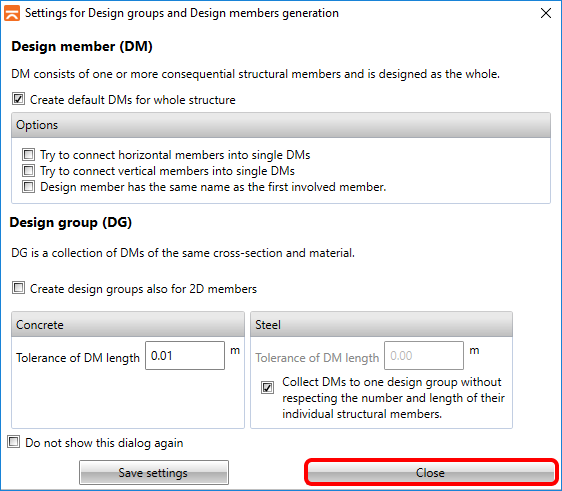This screenshot has height=491, width=562.
Task: Click the orange application icon in title bar
Action: coord(12,13)
